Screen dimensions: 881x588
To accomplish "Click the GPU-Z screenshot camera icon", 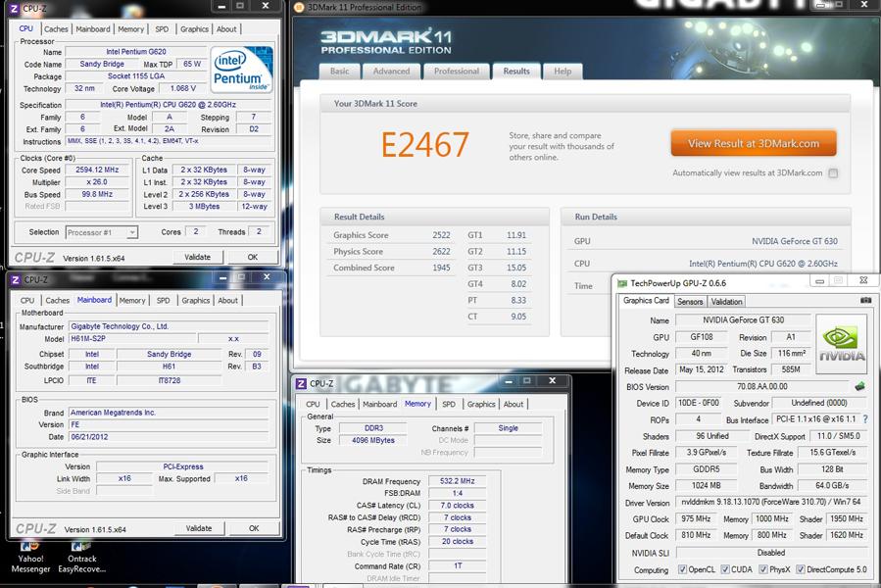I will pyautogui.click(x=865, y=300).
